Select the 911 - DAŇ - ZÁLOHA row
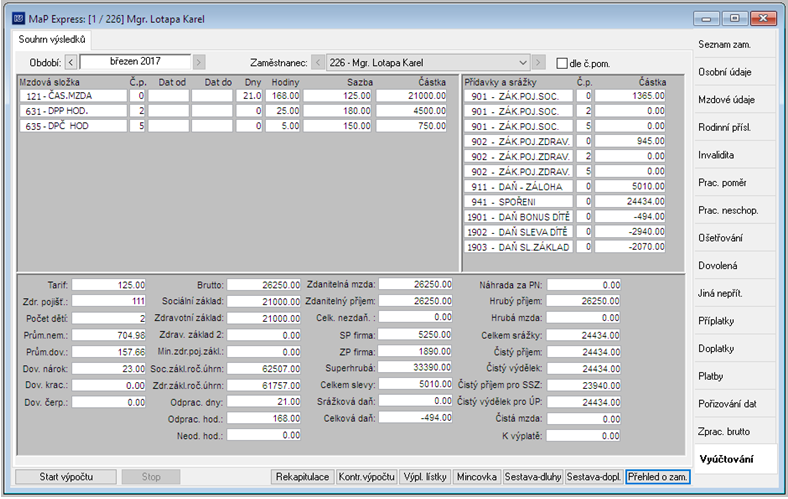 [565, 186]
